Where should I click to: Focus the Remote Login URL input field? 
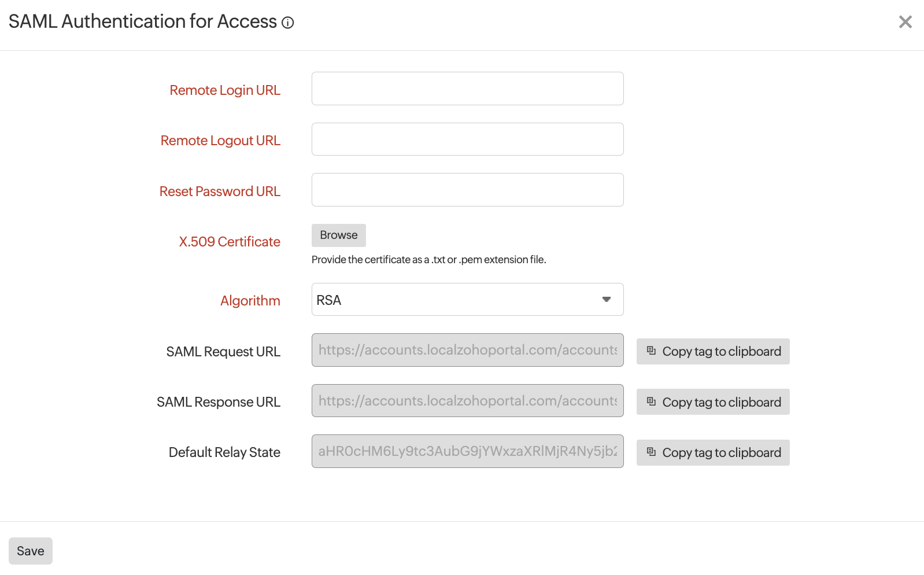point(467,89)
